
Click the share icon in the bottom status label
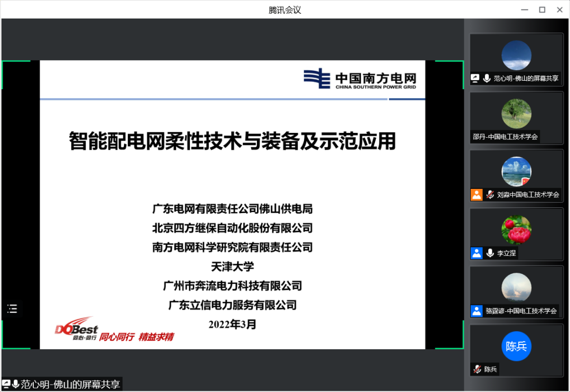point(7,384)
